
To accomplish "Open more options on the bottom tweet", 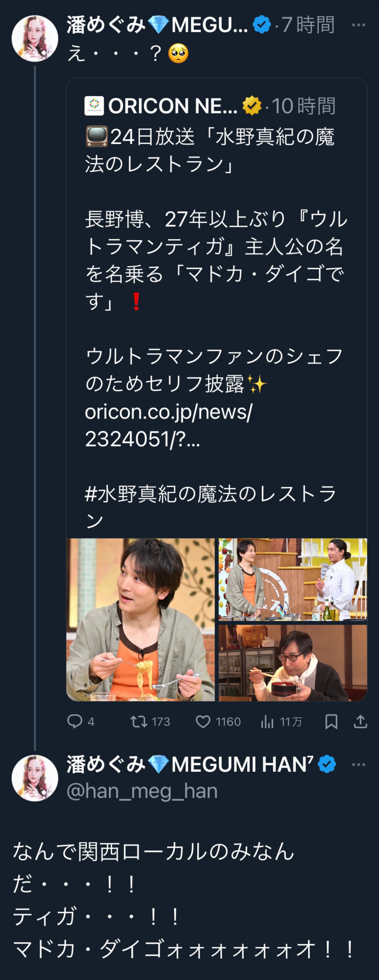I will click(358, 764).
